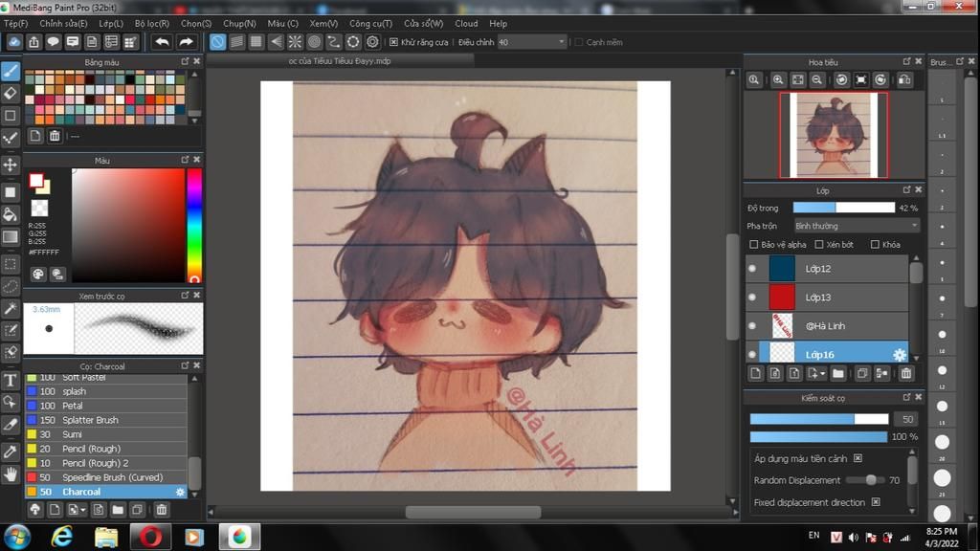The width and height of the screenshot is (980, 551).
Task: Click the Undo arrow
Action: click(x=162, y=42)
